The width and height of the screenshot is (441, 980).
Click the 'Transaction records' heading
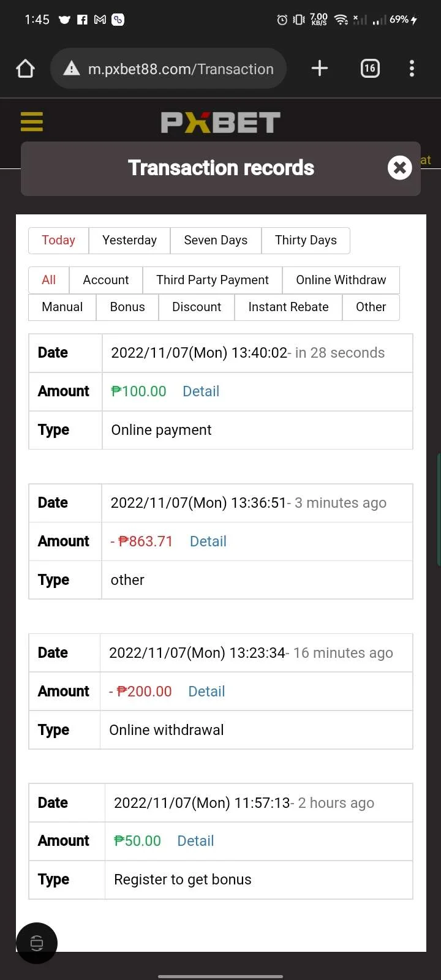coord(221,168)
